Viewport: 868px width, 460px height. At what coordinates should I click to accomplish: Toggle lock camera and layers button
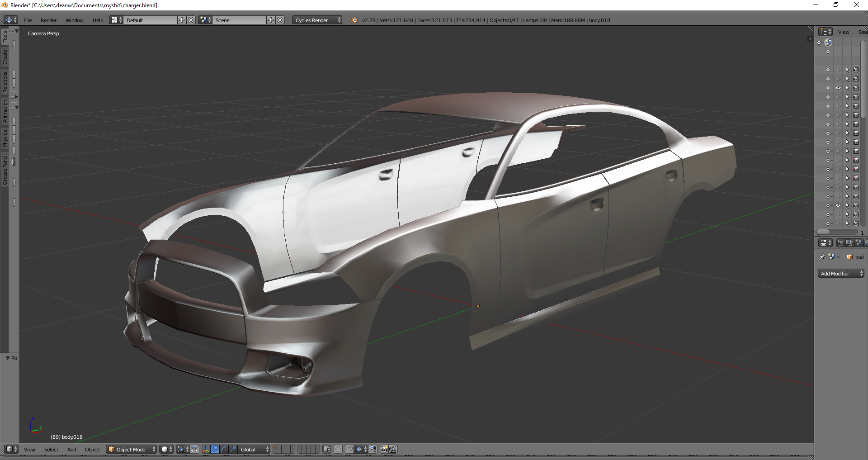point(327,449)
